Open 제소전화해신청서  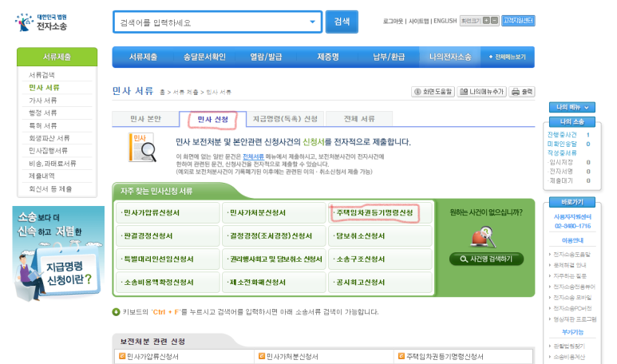point(274,283)
